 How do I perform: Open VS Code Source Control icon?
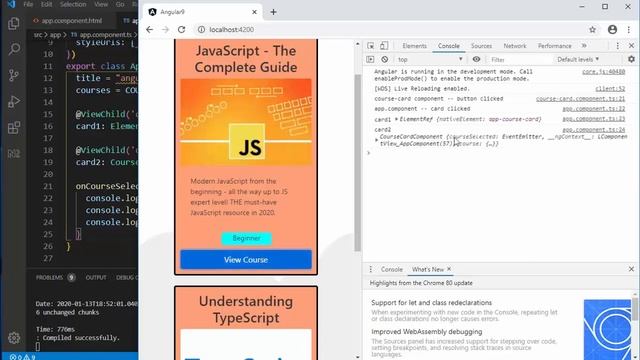click(13, 75)
